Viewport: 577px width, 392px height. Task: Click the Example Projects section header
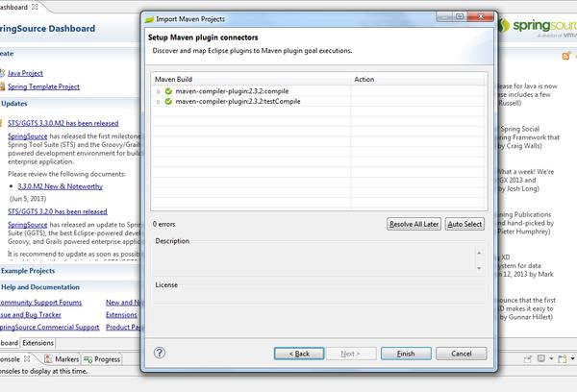(x=28, y=271)
